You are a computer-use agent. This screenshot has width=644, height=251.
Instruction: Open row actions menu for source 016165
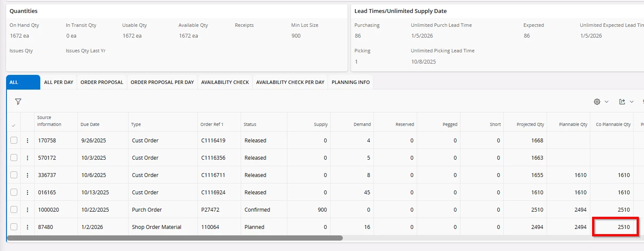tap(27, 193)
